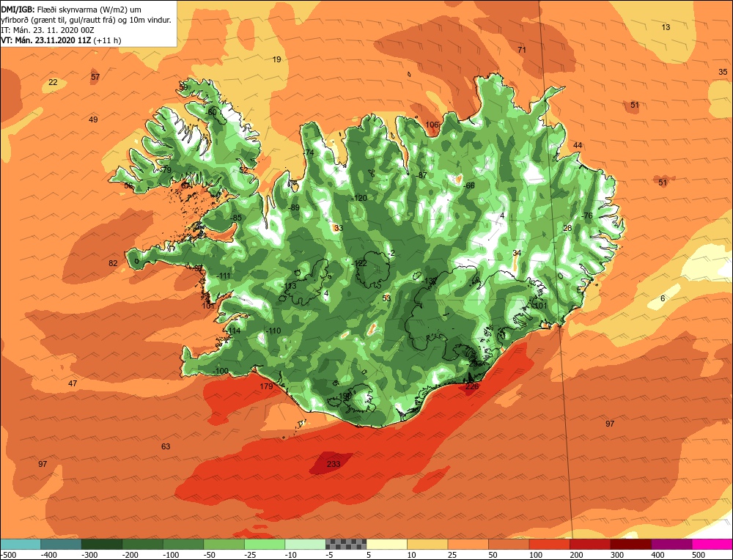The height and width of the screenshot is (560, 733).
Task: Click the value 49 northwest of the Westfjords
Action: (93, 119)
